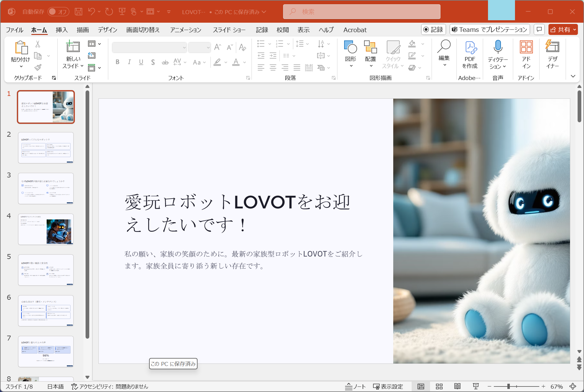The height and width of the screenshot is (392, 584).
Task: Center align text
Action: coord(273,67)
